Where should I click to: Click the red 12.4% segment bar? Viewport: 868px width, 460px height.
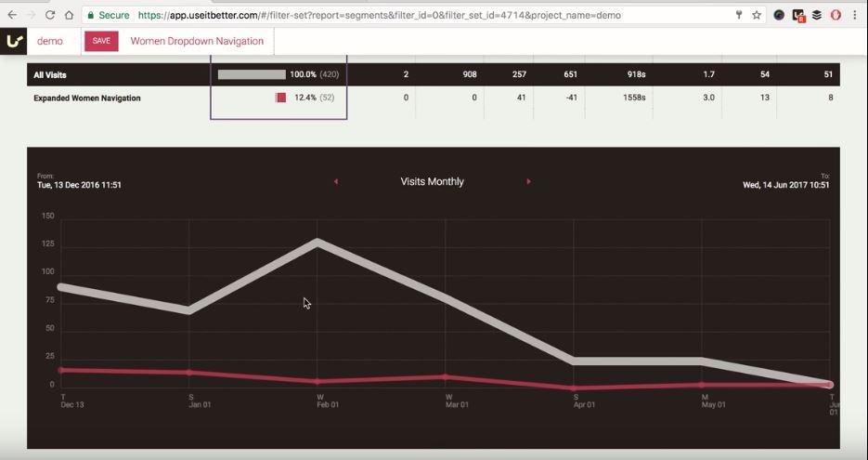point(280,98)
